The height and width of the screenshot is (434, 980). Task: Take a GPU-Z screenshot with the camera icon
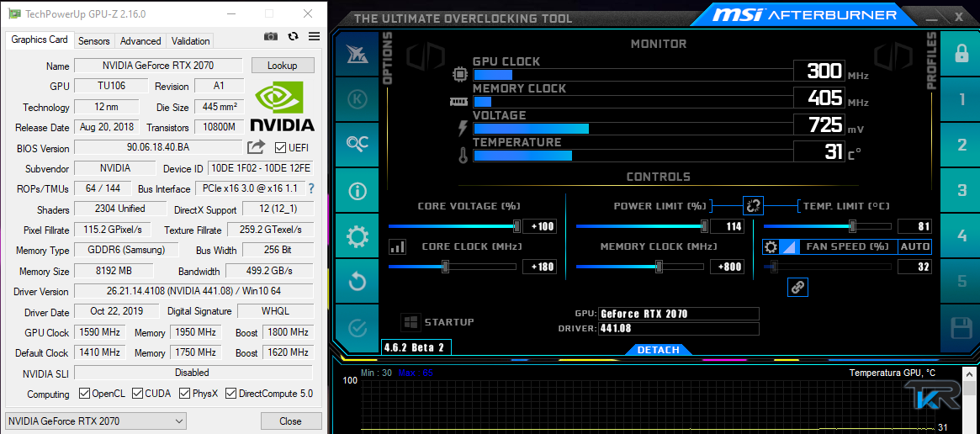271,37
